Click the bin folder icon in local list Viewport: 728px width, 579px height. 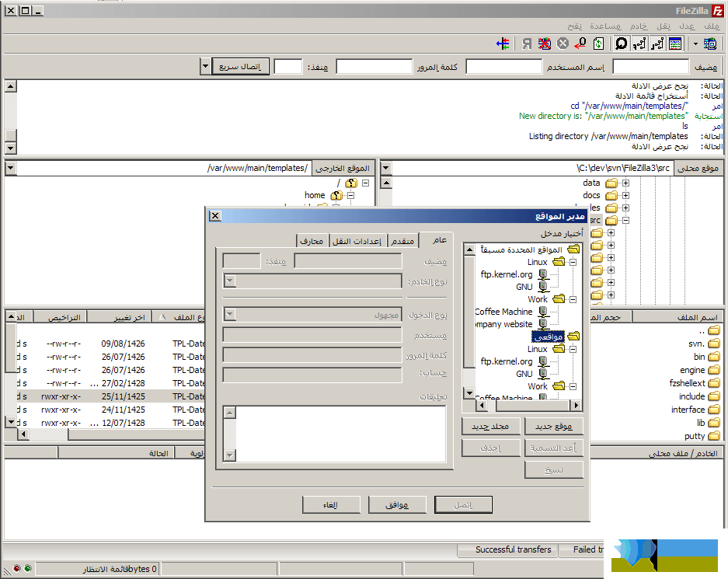pyautogui.click(x=714, y=357)
